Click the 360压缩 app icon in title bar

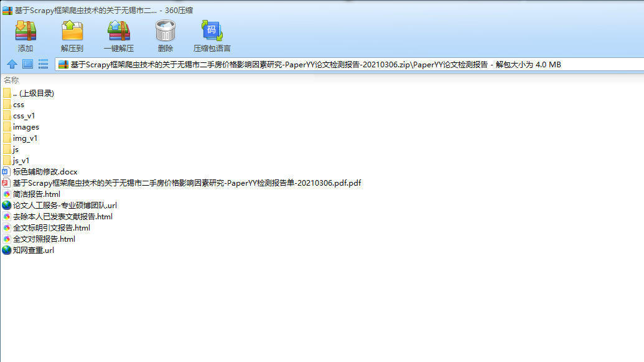click(x=7, y=11)
